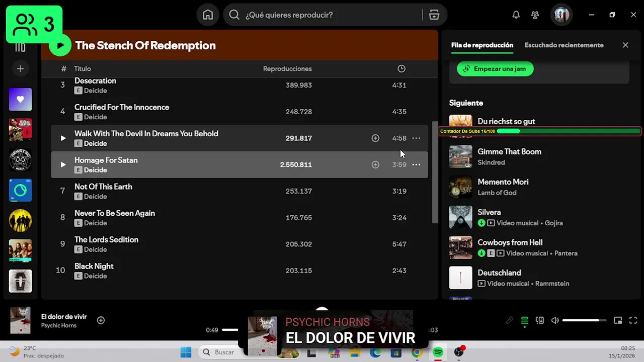Close the queue panel
Screen dimensions: 644x362
(x=625, y=45)
